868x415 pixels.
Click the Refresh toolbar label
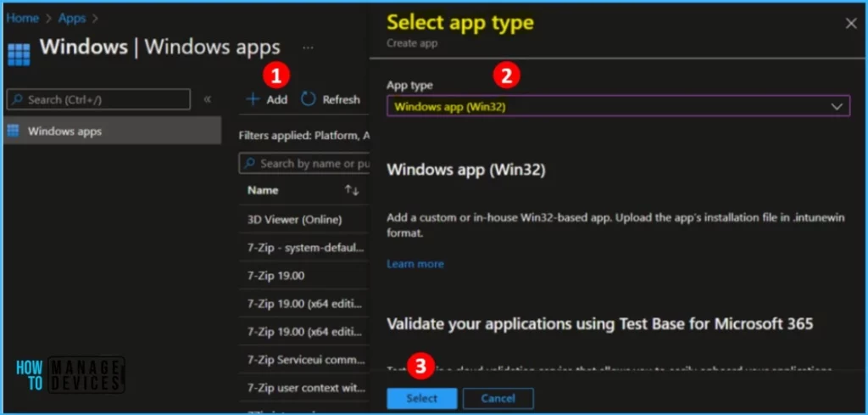[341, 100]
